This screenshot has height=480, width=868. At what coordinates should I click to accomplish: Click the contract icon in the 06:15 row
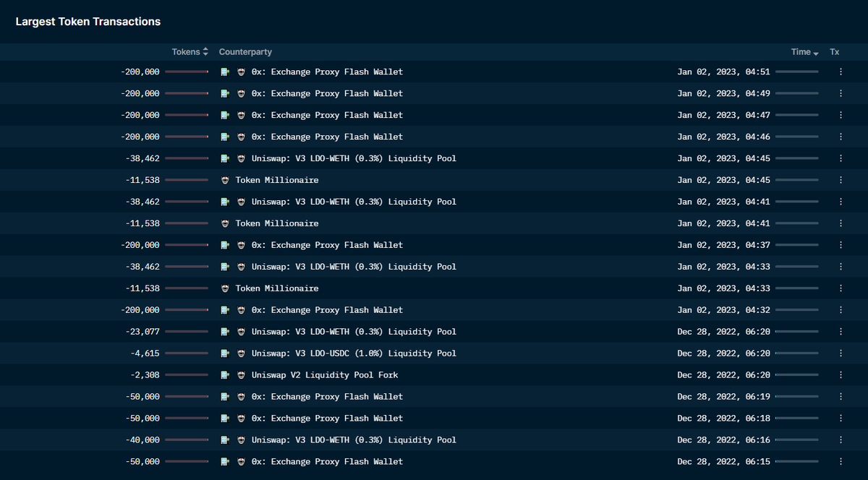[x=226, y=462]
